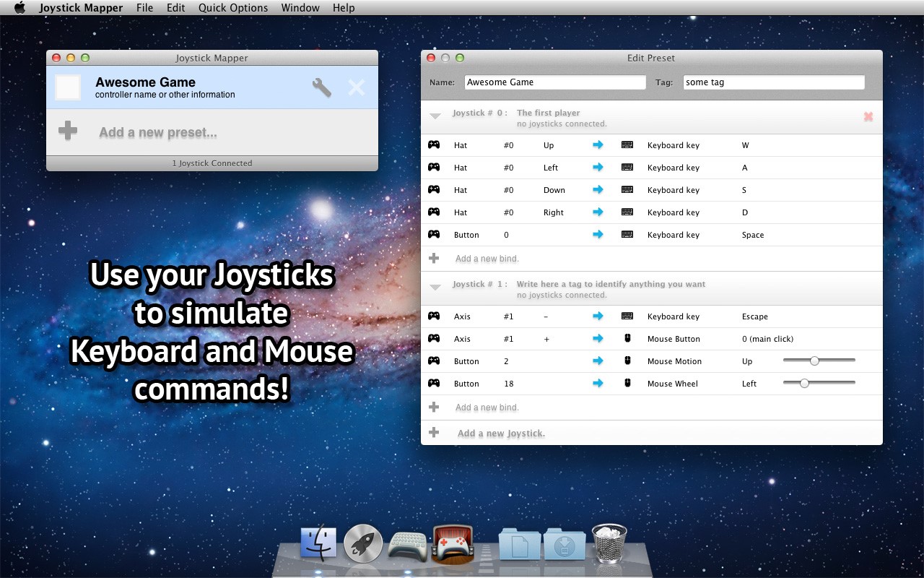Screen dimensions: 924x578
Task: Collapse the Joystick #0 section
Action: tap(435, 114)
